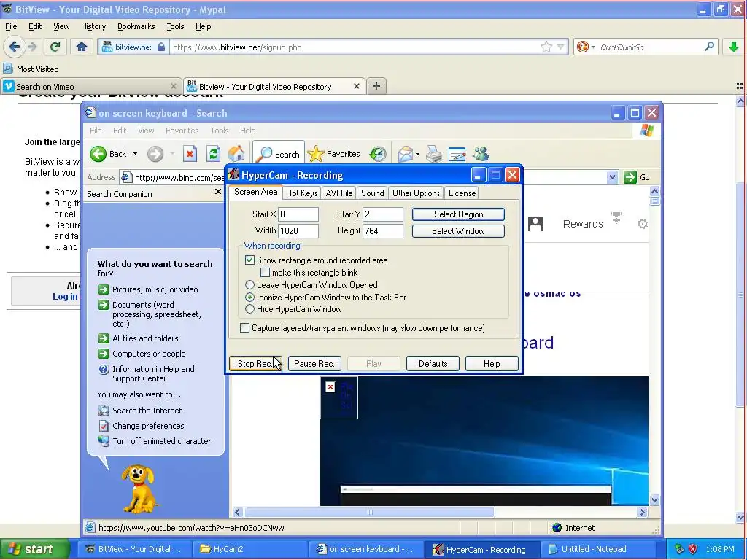The height and width of the screenshot is (560, 747).
Task: Open IE Messenger people icon
Action: point(481,154)
